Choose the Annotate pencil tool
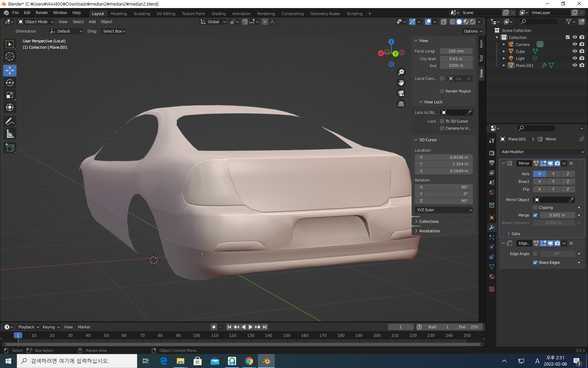This screenshot has width=588, height=368. (10, 122)
